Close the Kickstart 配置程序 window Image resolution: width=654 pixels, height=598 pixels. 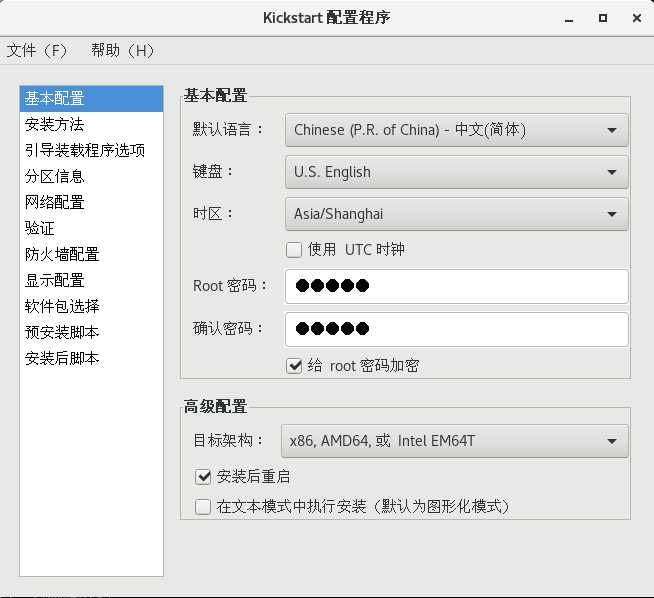(636, 18)
